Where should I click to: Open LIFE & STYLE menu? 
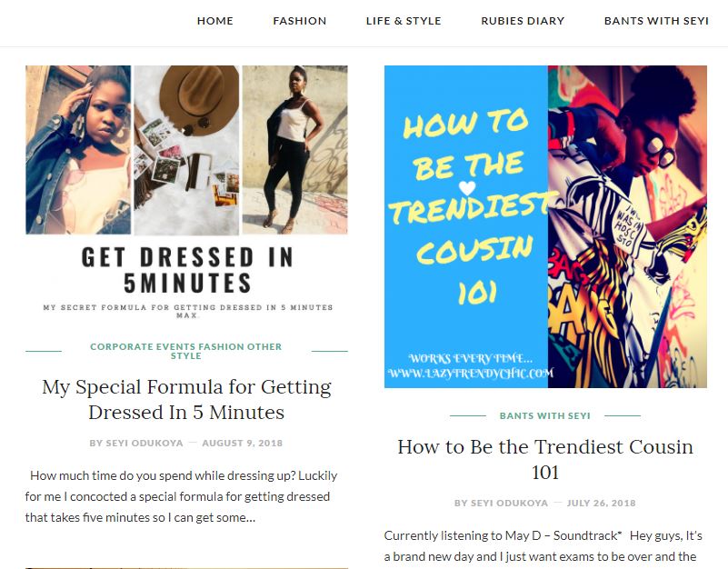click(x=404, y=21)
